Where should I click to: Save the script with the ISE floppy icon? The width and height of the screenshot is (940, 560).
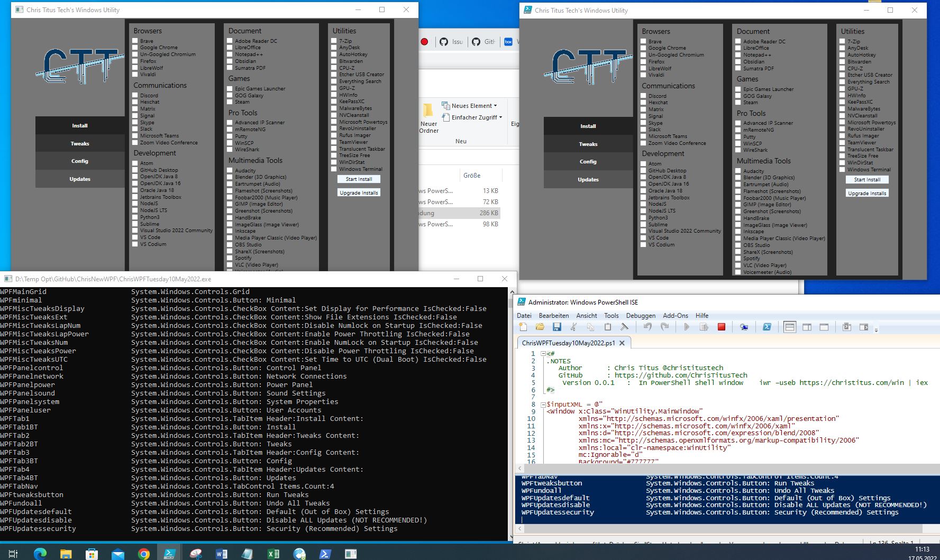(x=557, y=327)
